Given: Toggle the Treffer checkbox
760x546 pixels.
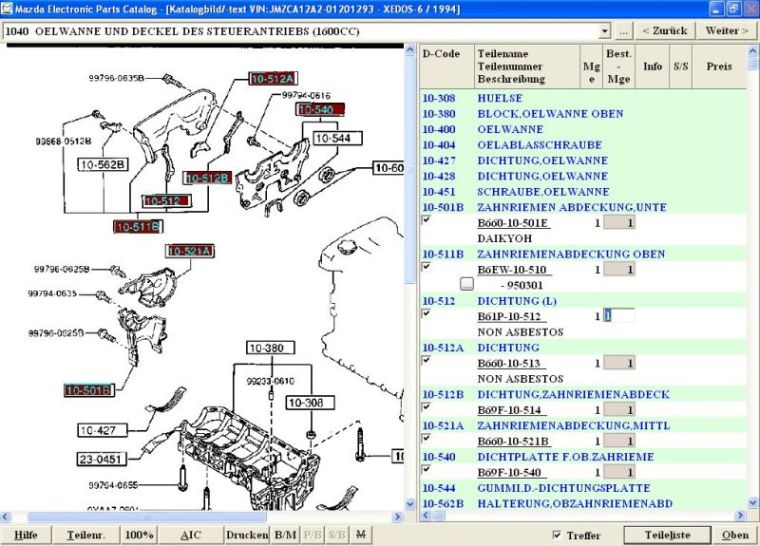Looking at the screenshot, I should click(x=558, y=536).
